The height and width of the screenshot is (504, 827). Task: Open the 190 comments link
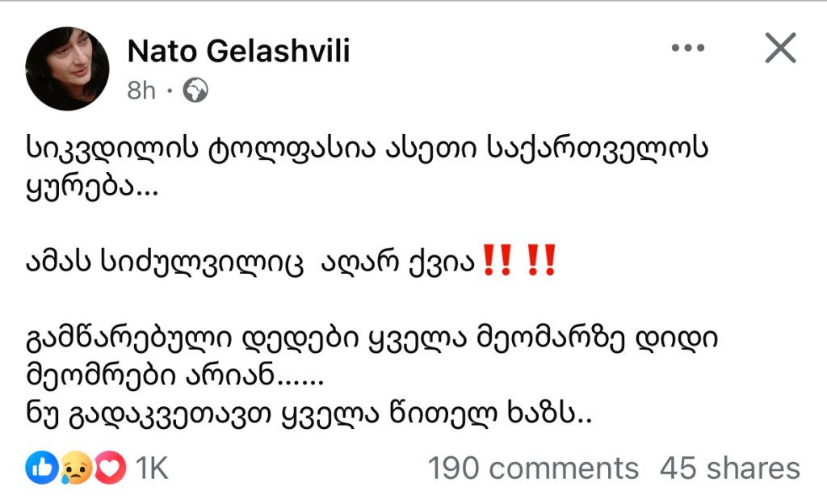click(x=532, y=468)
